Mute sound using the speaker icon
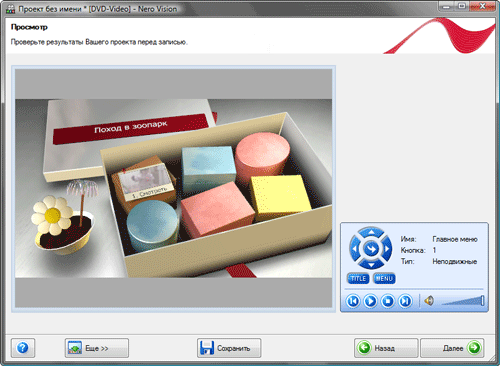This screenshot has height=366, width=500. (429, 301)
